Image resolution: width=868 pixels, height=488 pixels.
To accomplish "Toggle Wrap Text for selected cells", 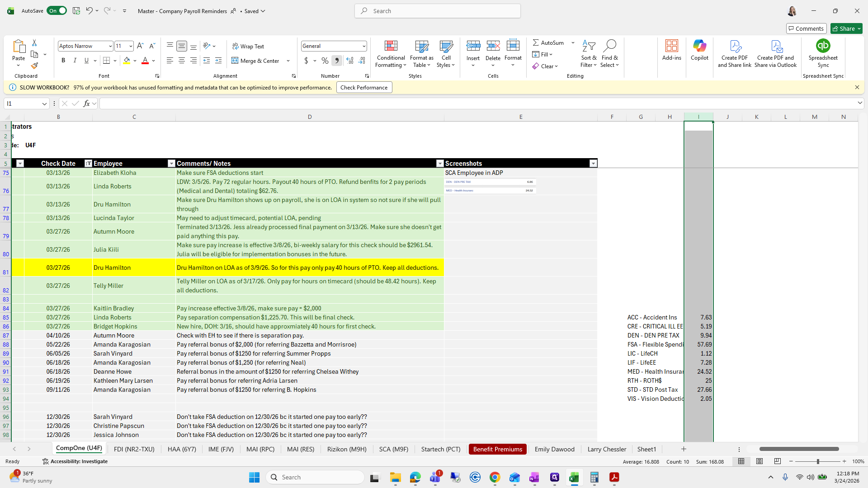I will pyautogui.click(x=248, y=46).
